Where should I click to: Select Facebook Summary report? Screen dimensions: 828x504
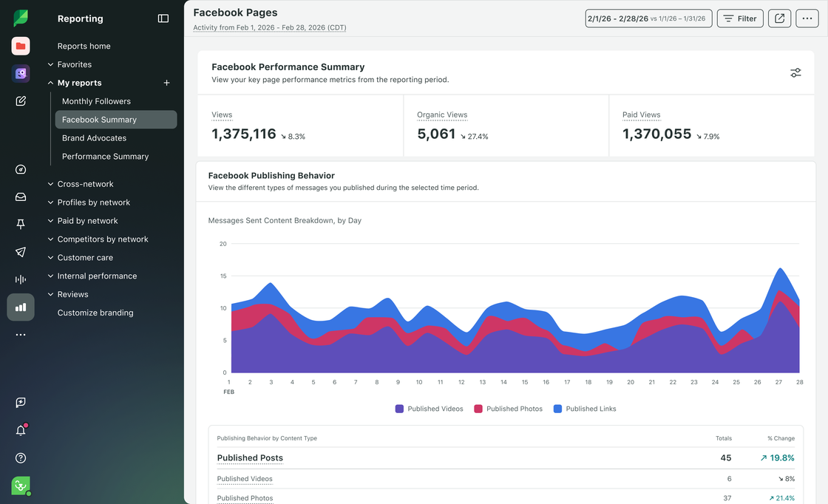click(115, 119)
